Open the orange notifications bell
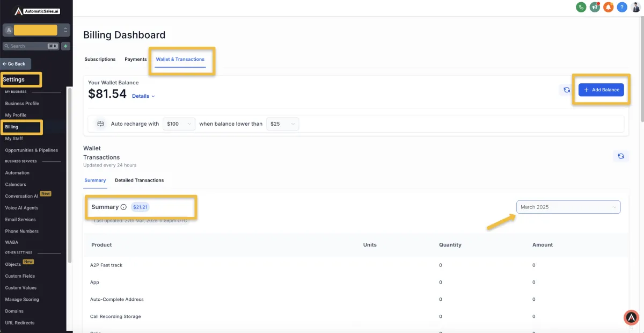 click(x=608, y=7)
